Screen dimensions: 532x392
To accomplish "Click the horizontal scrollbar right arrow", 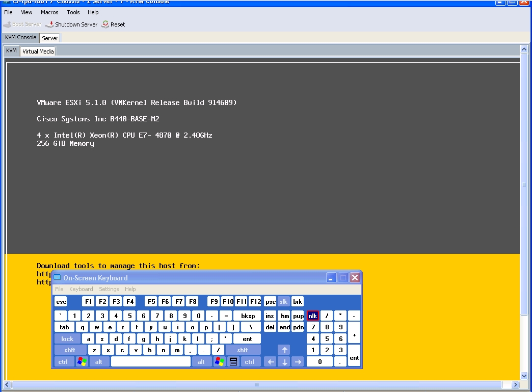I will [x=516, y=384].
